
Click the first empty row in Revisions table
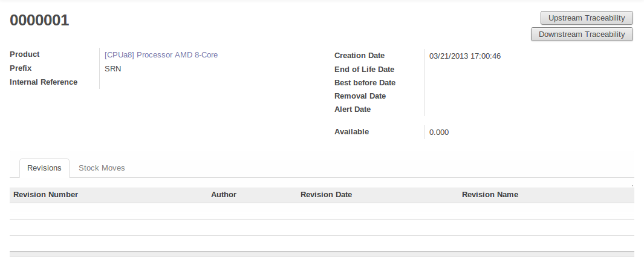tap(322, 211)
